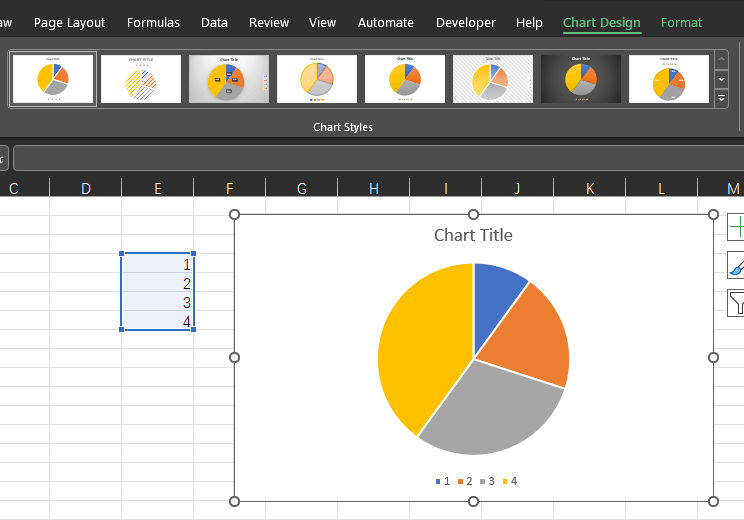Apply the gray gradient chart style with data labels
This screenshot has width=744, height=520.
click(229, 79)
